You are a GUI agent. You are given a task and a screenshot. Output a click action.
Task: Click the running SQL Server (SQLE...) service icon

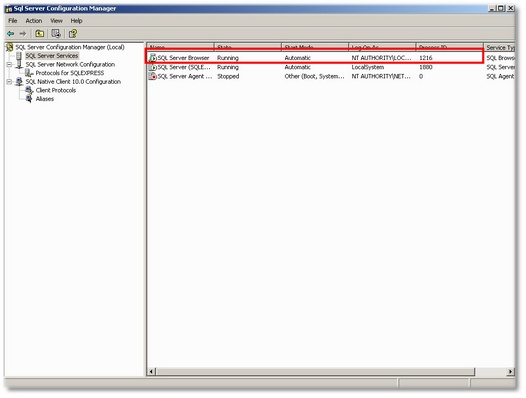point(153,67)
